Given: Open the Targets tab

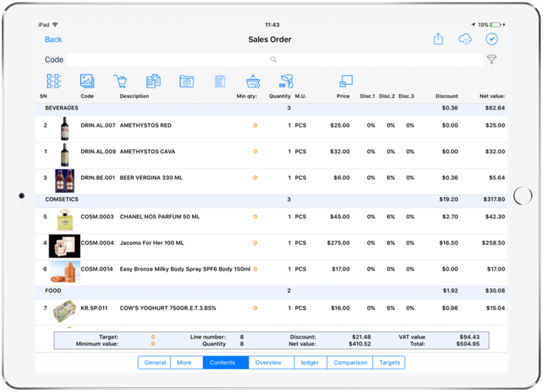Looking at the screenshot, I should (389, 363).
